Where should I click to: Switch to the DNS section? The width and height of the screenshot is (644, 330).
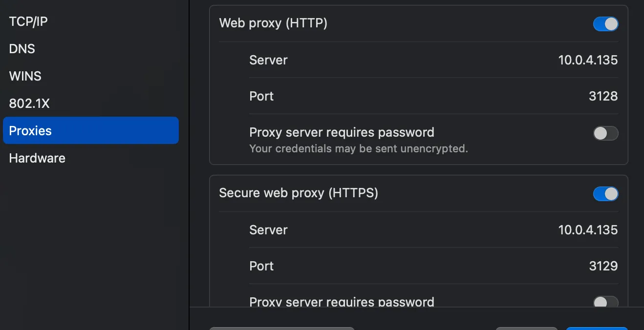coord(22,49)
